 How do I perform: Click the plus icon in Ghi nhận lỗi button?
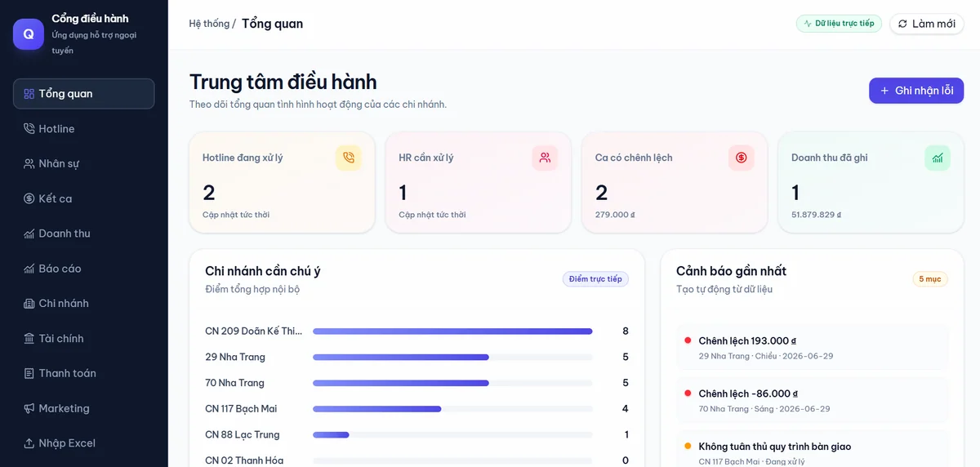pyautogui.click(x=884, y=91)
